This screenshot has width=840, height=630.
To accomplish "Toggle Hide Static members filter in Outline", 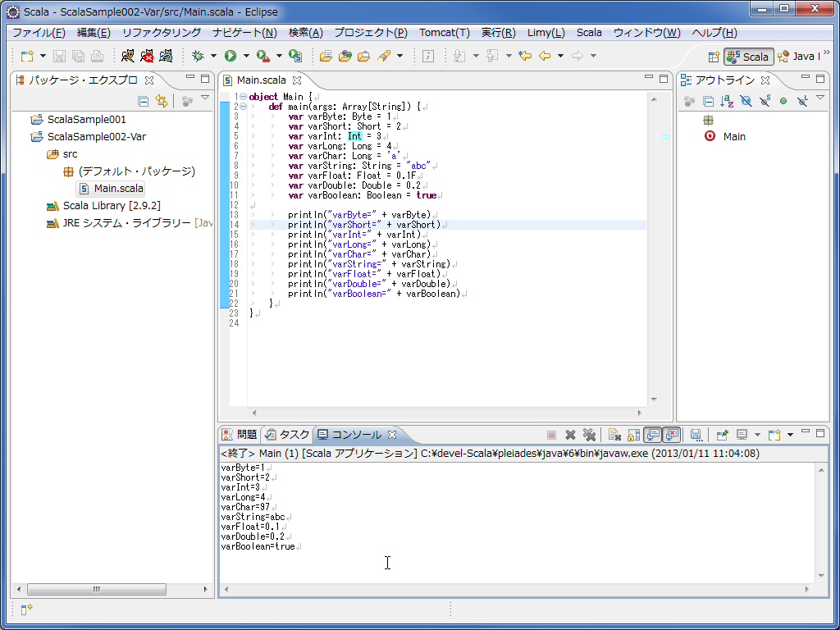I will pyautogui.click(x=765, y=101).
